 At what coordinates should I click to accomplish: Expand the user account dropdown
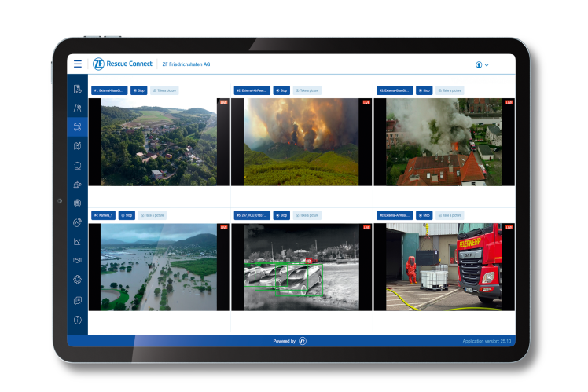point(482,64)
